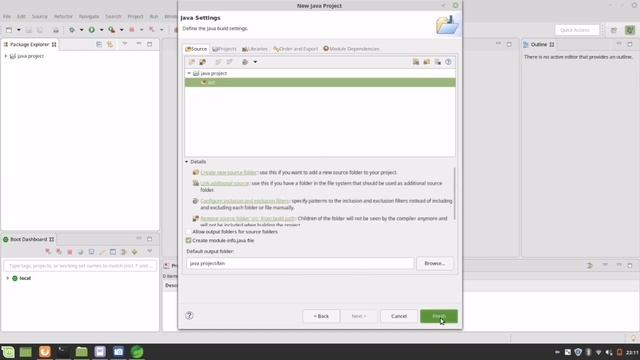Viewport: 640px width, 360px height.
Task: Click Link with Editor icon in Package Explorer
Action: (x=110, y=44)
